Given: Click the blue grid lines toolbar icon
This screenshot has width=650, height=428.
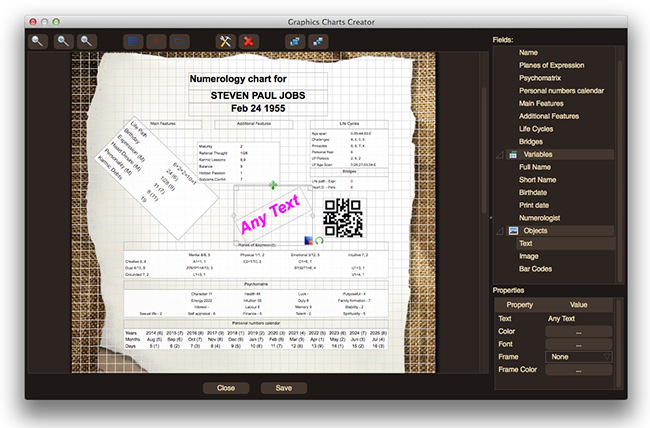Looking at the screenshot, I should pyautogui.click(x=133, y=41).
